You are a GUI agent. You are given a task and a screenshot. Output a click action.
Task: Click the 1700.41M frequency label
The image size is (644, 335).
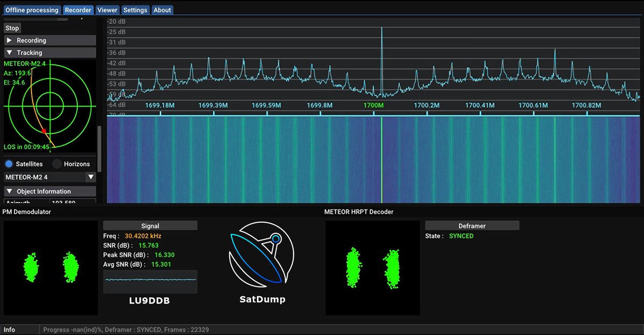tap(480, 105)
